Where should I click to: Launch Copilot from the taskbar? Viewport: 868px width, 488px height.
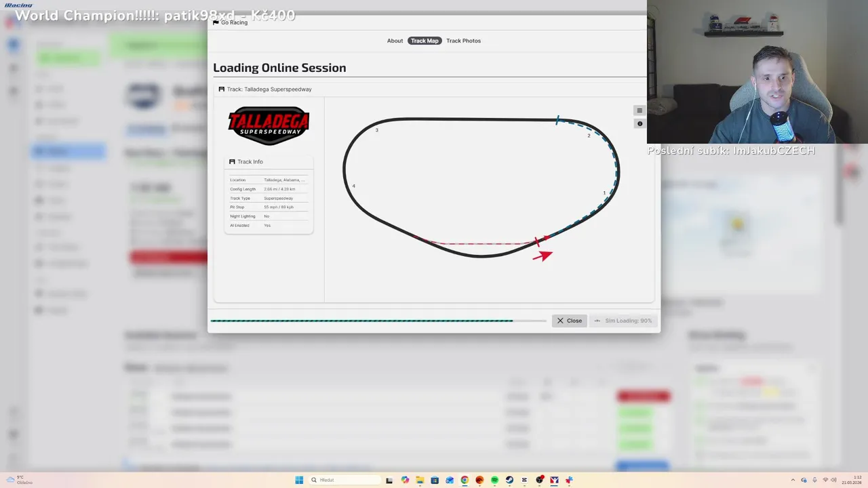405,480
